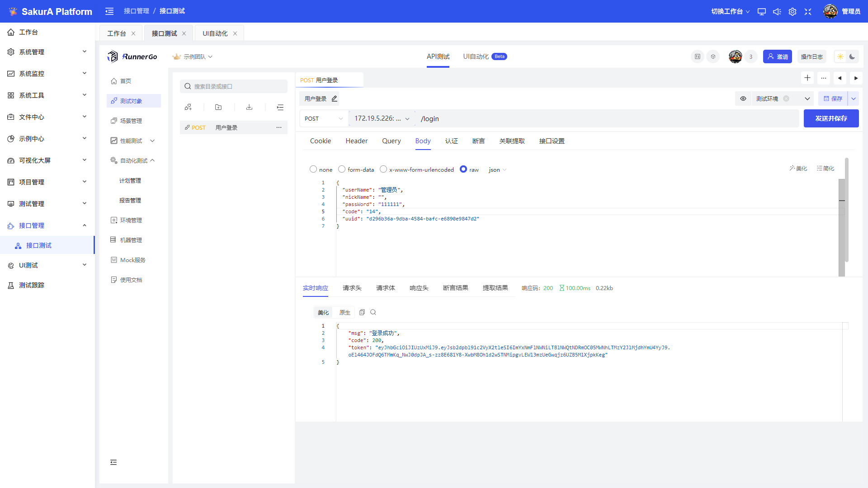The height and width of the screenshot is (488, 868).
Task: Select the none body type radio
Action: tap(313, 169)
